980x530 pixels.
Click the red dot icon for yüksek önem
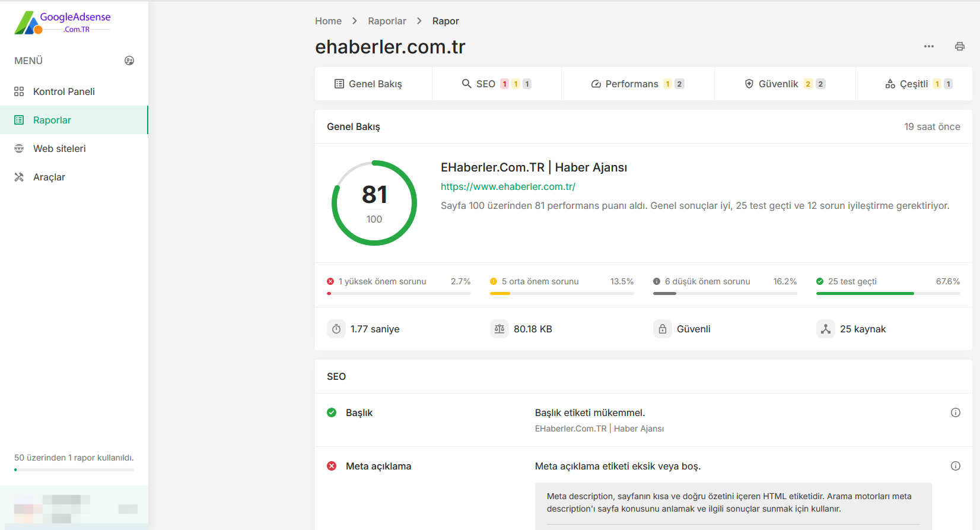coord(330,281)
